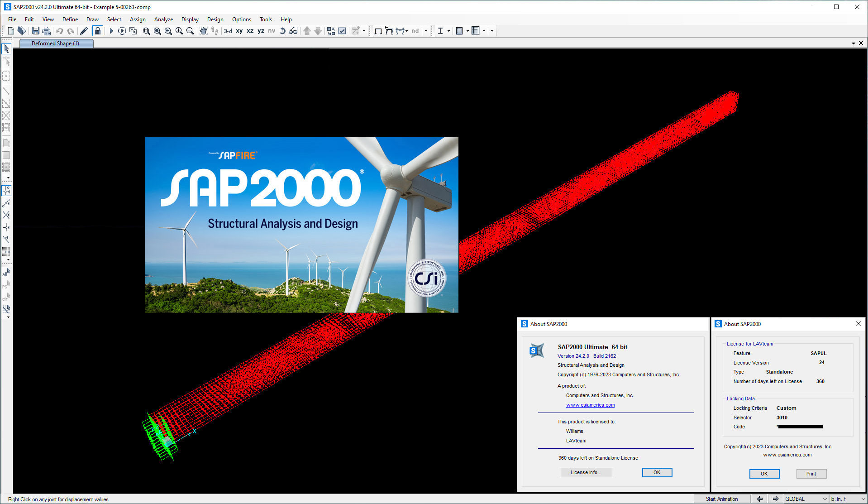Open the Analyze menu
The image size is (868, 504).
point(163,19)
